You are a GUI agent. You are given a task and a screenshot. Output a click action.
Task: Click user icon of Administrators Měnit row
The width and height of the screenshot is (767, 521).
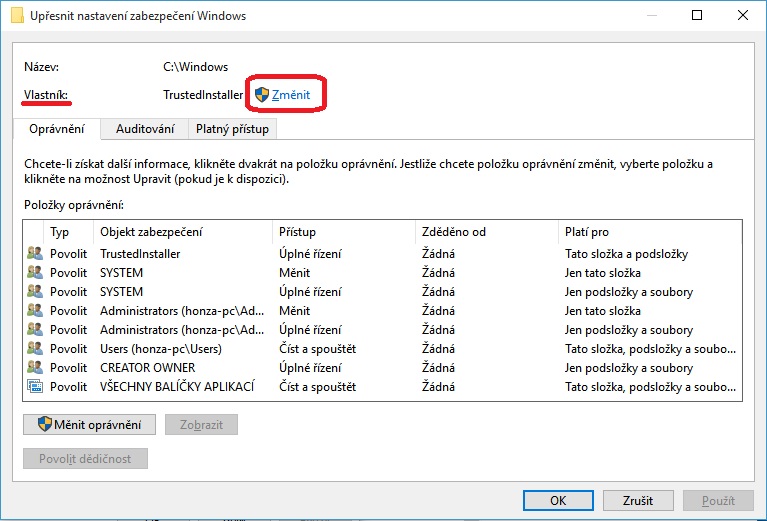[35, 310]
